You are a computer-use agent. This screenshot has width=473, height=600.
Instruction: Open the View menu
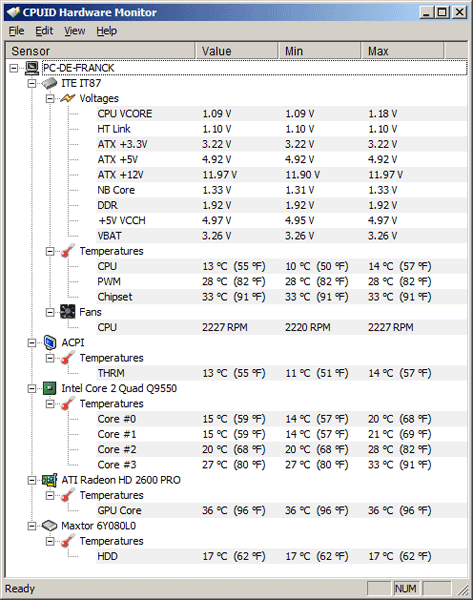[x=75, y=31]
